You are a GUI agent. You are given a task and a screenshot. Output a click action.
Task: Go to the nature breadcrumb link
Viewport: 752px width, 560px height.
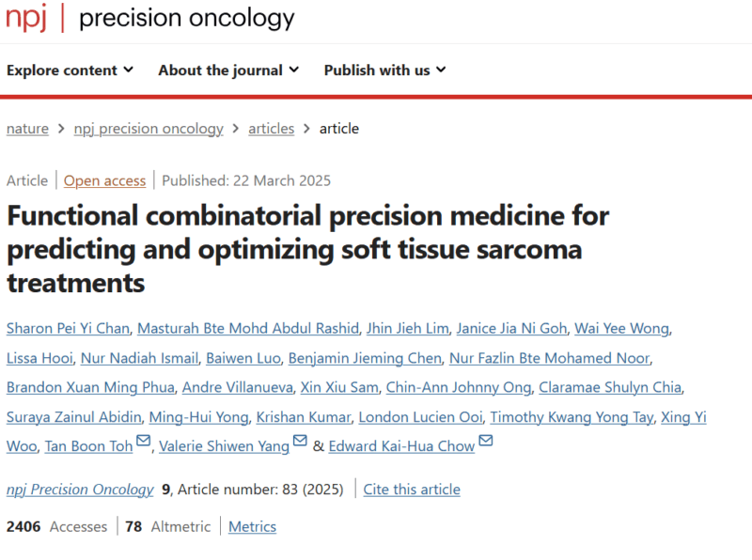click(x=27, y=129)
